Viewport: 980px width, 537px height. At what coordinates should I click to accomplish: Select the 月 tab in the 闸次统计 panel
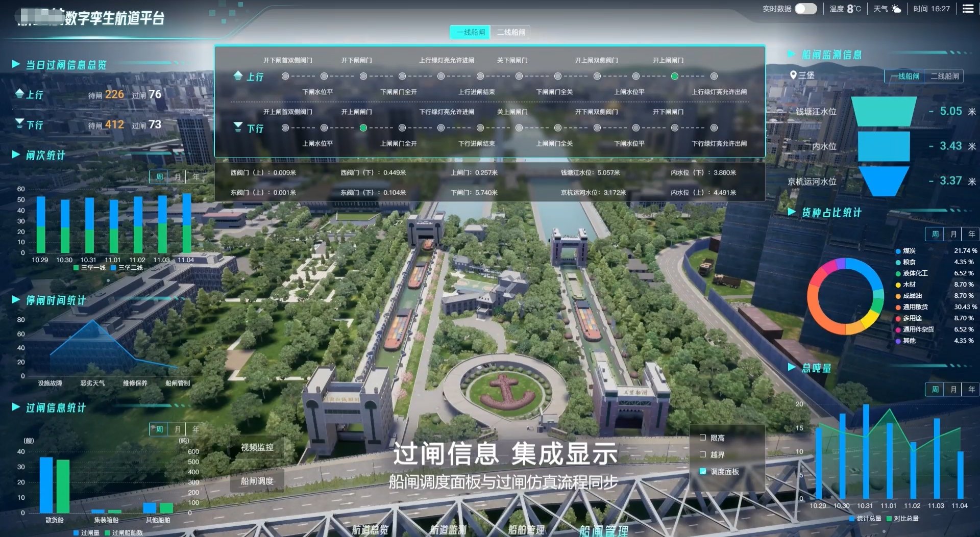(178, 177)
